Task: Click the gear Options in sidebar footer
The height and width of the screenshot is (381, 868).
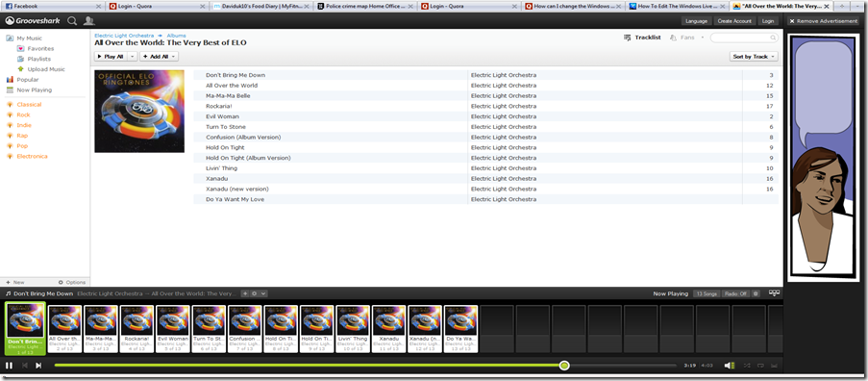Action: tap(72, 283)
